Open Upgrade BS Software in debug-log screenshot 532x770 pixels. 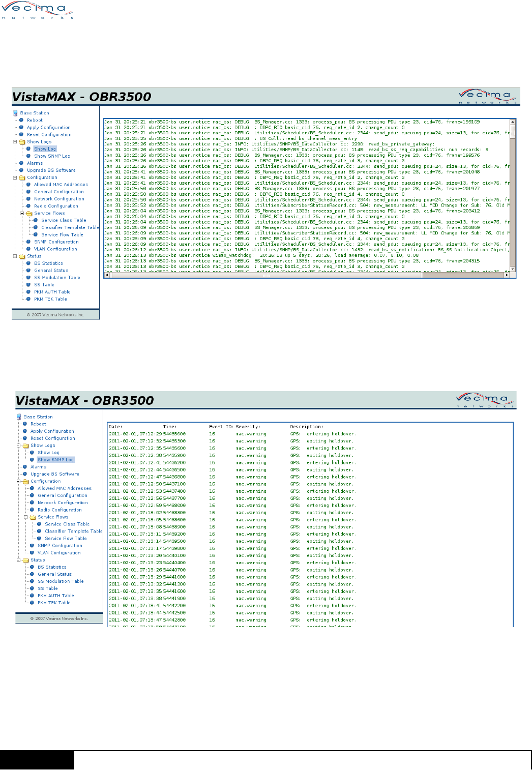[51, 170]
